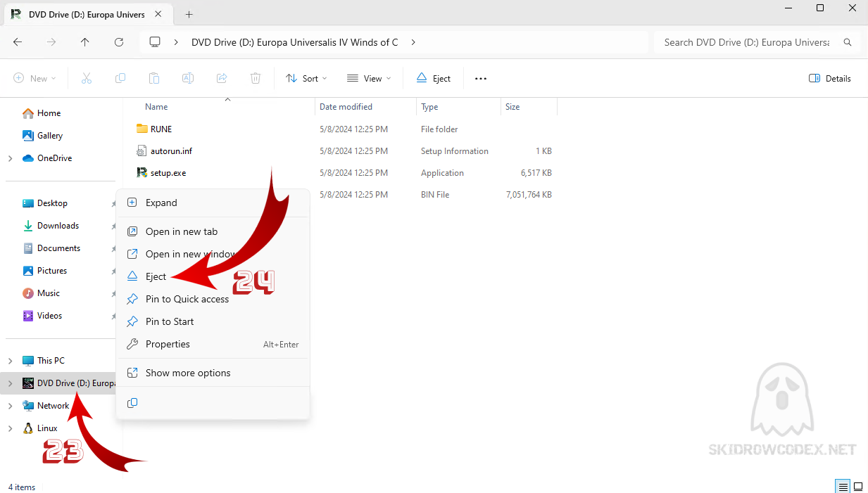Choose Properties in the context menu
This screenshot has height=493, width=868.
213,344
